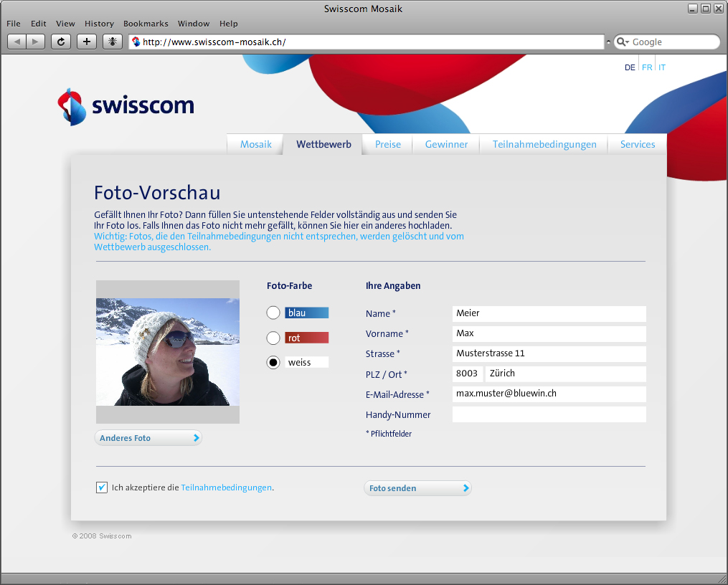Click the PLZ field containing 8003

click(x=468, y=374)
